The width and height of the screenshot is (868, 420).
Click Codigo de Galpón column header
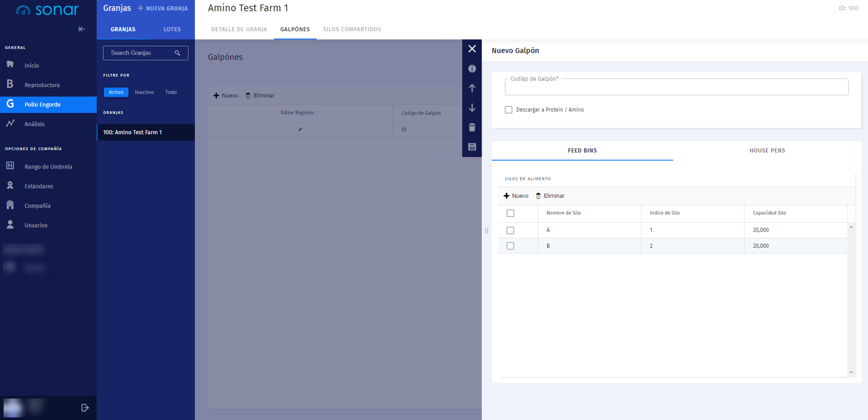pos(427,113)
